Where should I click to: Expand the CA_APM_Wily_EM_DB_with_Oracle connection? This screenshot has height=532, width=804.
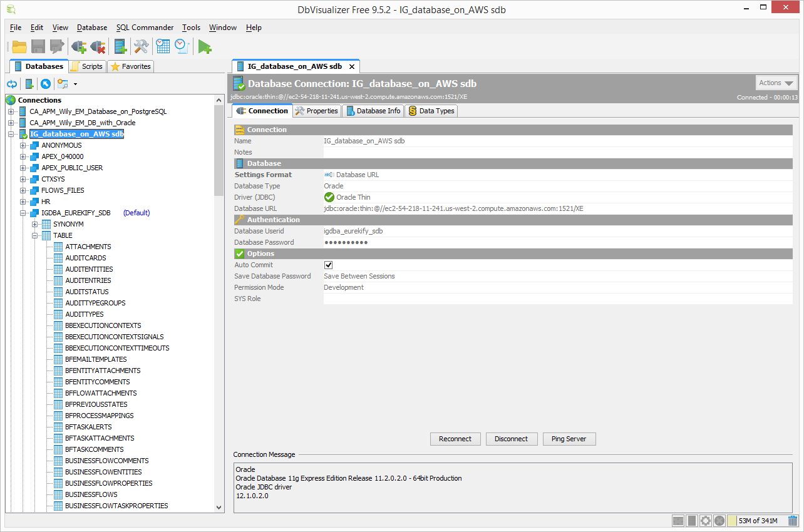[11, 123]
